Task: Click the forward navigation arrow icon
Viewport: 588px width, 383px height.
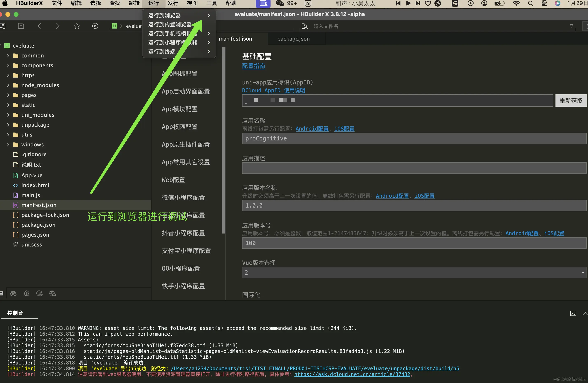Action: (x=58, y=26)
